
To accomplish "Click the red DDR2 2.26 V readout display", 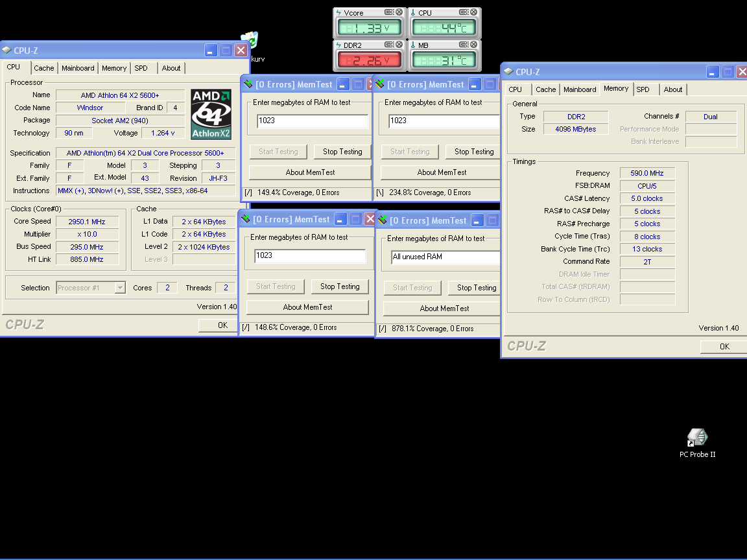I will tap(369, 60).
